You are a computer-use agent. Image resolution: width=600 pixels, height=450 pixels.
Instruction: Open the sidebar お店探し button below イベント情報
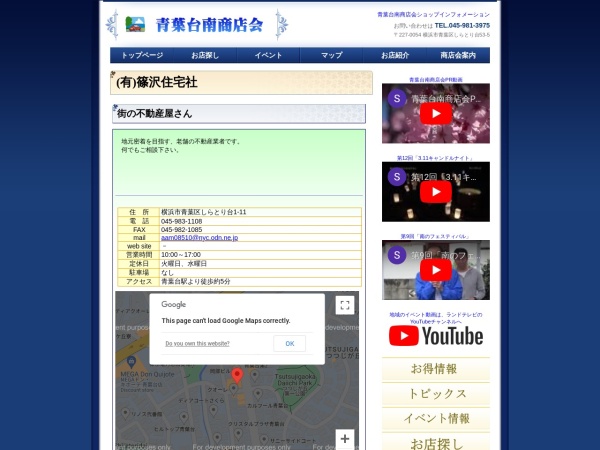click(x=435, y=442)
